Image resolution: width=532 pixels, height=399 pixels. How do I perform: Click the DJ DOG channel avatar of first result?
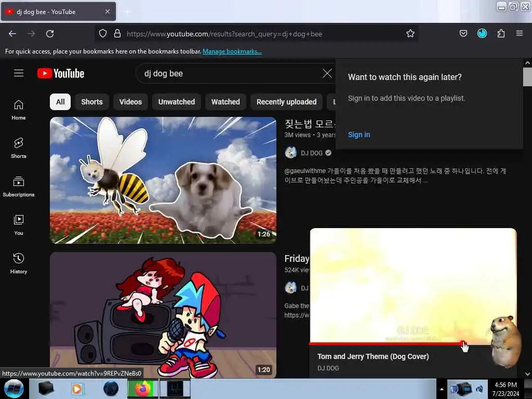pyautogui.click(x=291, y=153)
